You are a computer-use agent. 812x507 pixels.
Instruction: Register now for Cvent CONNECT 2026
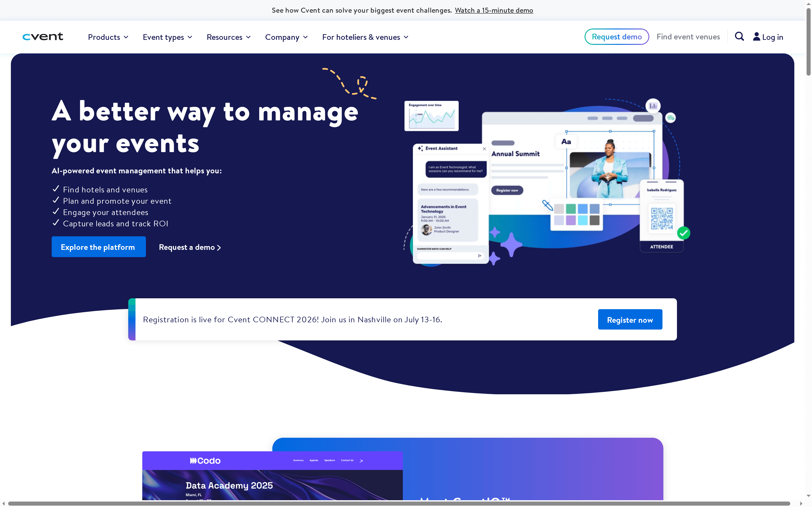(x=630, y=319)
